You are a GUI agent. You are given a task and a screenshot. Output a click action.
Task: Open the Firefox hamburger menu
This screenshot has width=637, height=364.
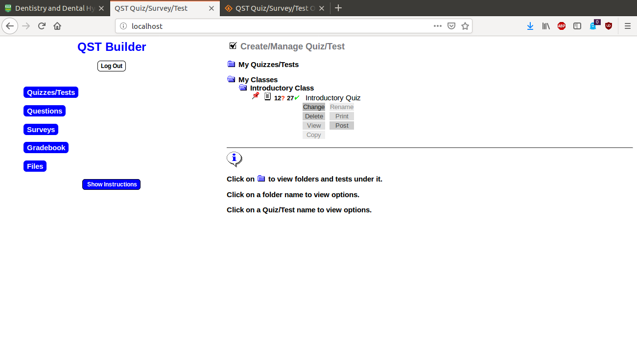tap(628, 26)
